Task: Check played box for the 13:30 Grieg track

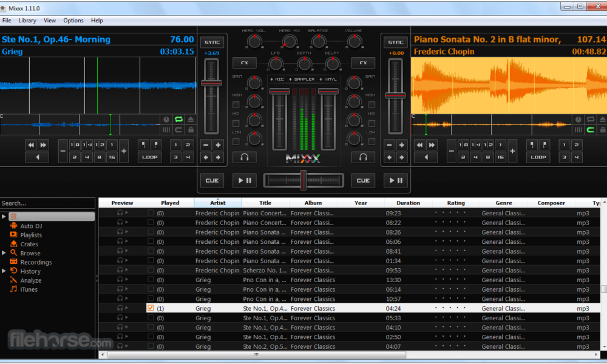Action: click(151, 279)
